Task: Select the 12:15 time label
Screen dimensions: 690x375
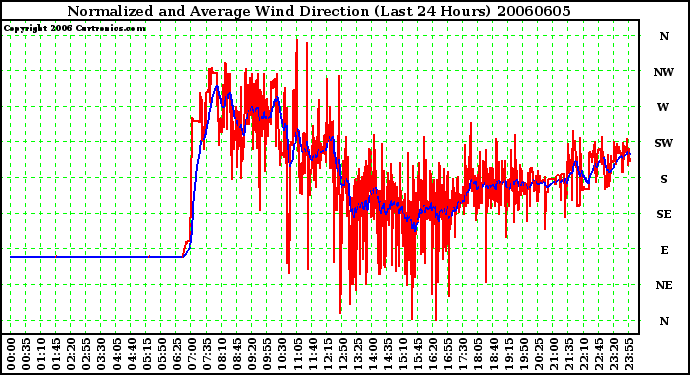Action: tap(327, 354)
